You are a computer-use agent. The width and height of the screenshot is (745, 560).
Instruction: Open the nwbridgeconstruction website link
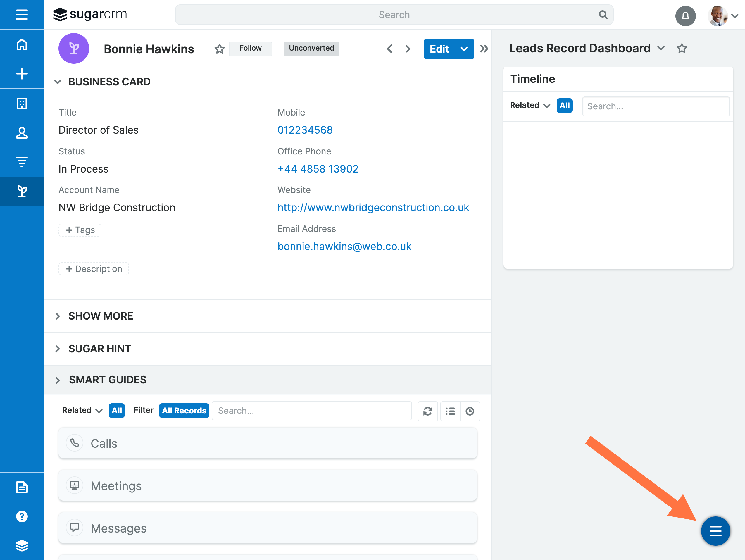click(x=373, y=208)
